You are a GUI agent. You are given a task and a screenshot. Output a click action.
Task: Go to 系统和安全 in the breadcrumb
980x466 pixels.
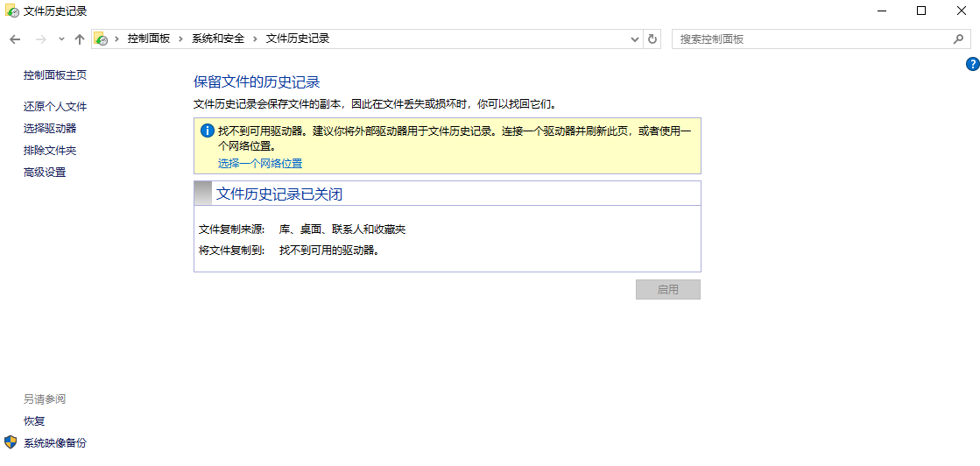(218, 39)
